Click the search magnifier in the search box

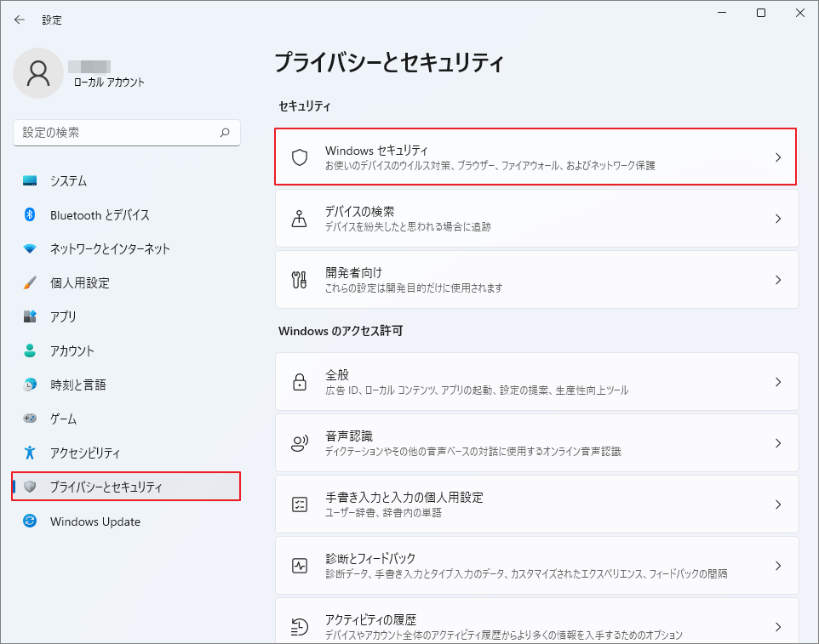pyautogui.click(x=224, y=133)
